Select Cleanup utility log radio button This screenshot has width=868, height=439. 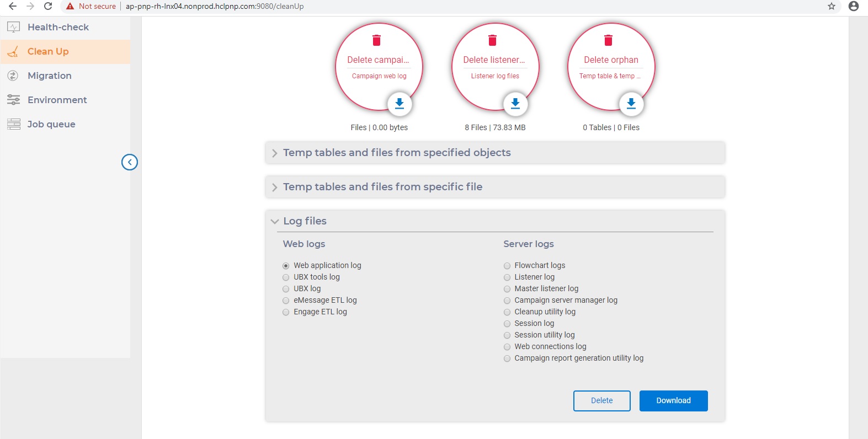507,312
